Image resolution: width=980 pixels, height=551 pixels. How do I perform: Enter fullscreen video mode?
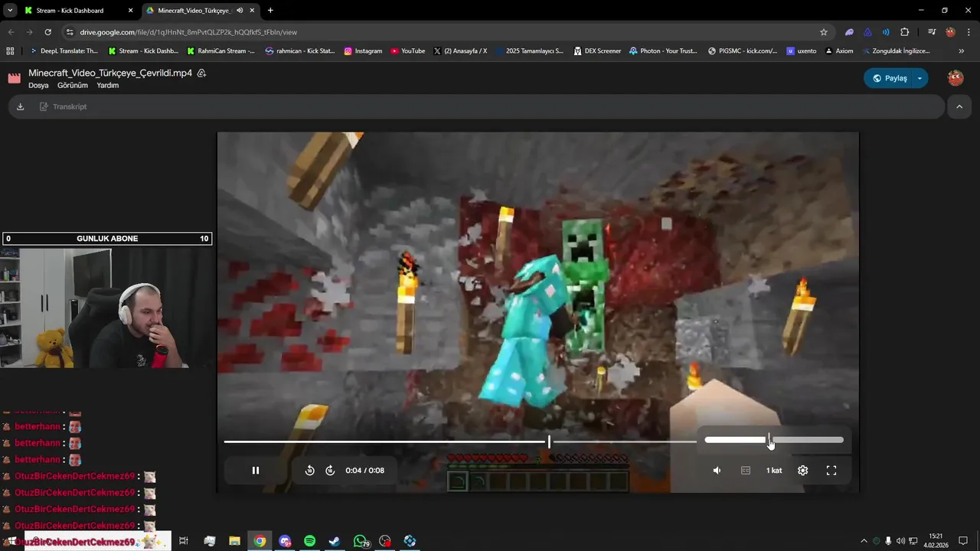coord(831,471)
